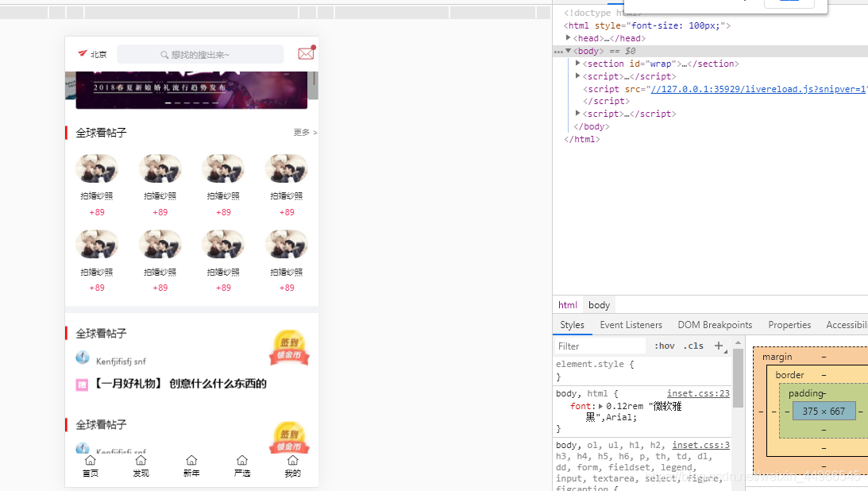Click the pink tag icon before 一月好礼物
This screenshot has height=491, width=868.
(82, 385)
